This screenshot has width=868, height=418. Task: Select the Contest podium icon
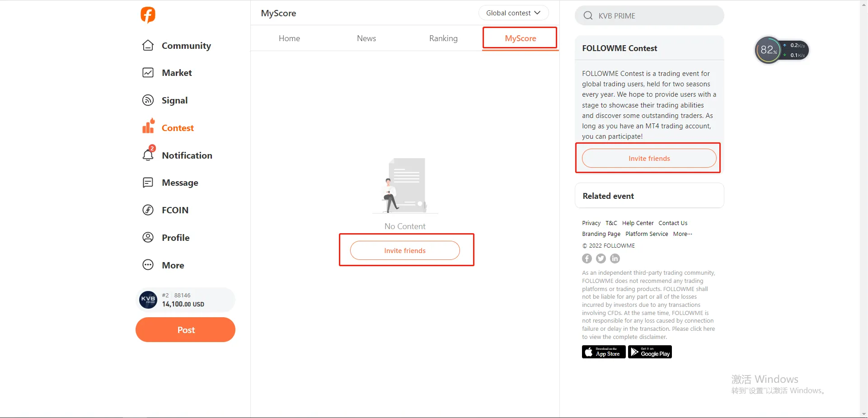(148, 126)
